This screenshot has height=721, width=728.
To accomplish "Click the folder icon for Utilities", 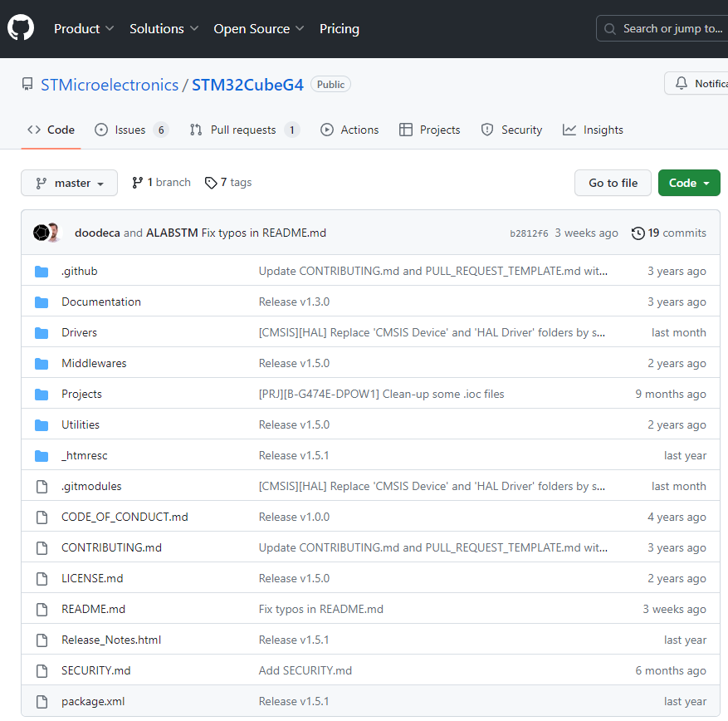I will pyautogui.click(x=42, y=425).
